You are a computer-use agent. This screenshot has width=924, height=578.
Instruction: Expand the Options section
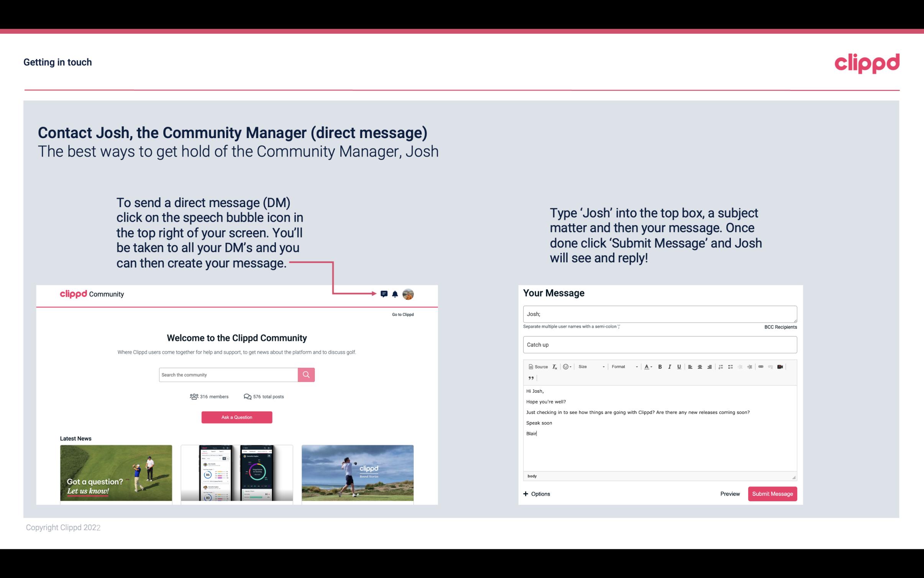point(535,494)
